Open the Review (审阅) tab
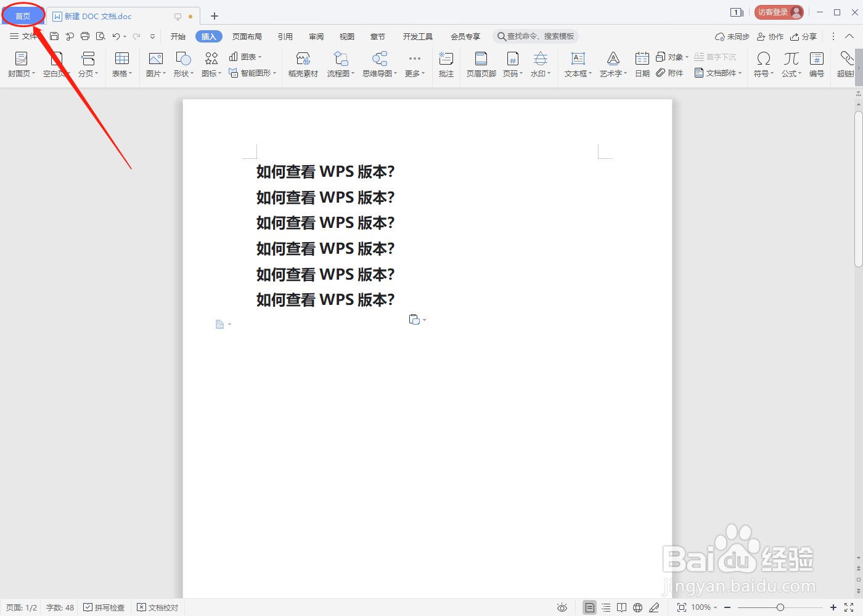The height and width of the screenshot is (616, 863). (316, 36)
